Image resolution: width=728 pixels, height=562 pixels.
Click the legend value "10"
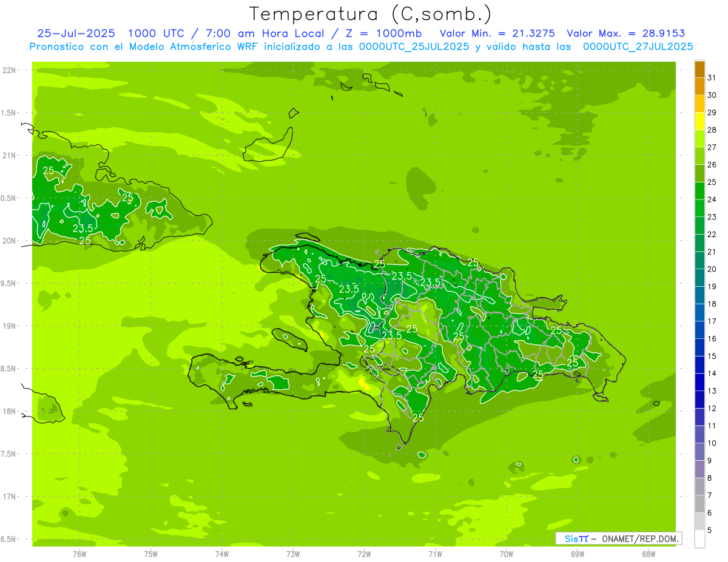point(712,443)
